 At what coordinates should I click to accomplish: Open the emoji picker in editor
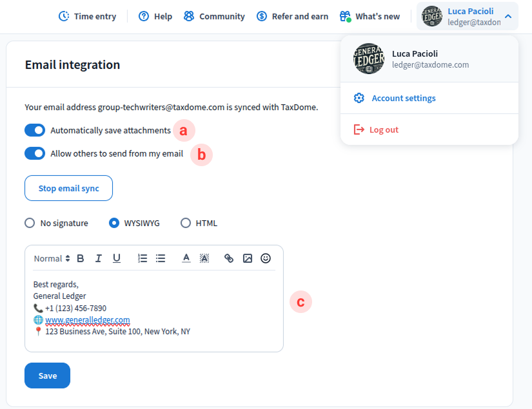tap(266, 258)
